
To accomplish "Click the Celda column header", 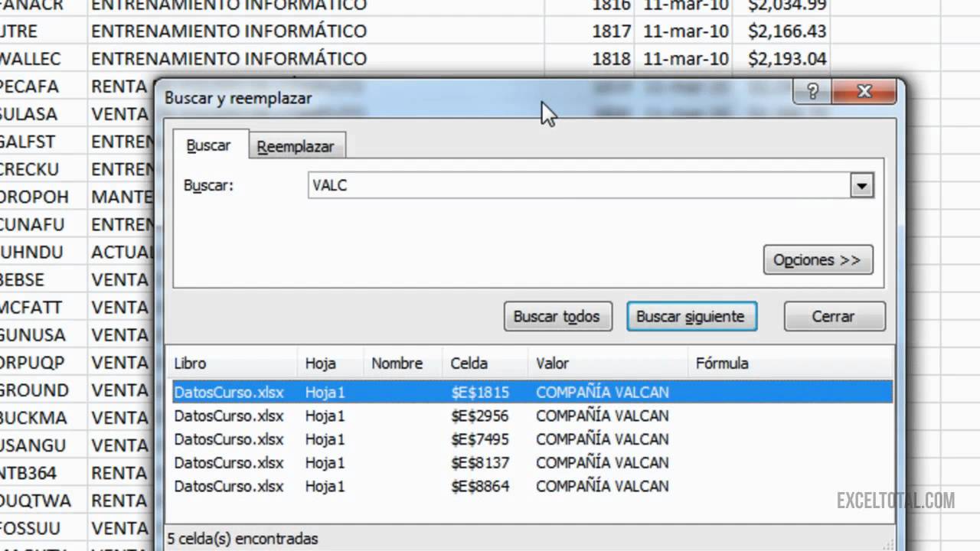I will 485,364.
